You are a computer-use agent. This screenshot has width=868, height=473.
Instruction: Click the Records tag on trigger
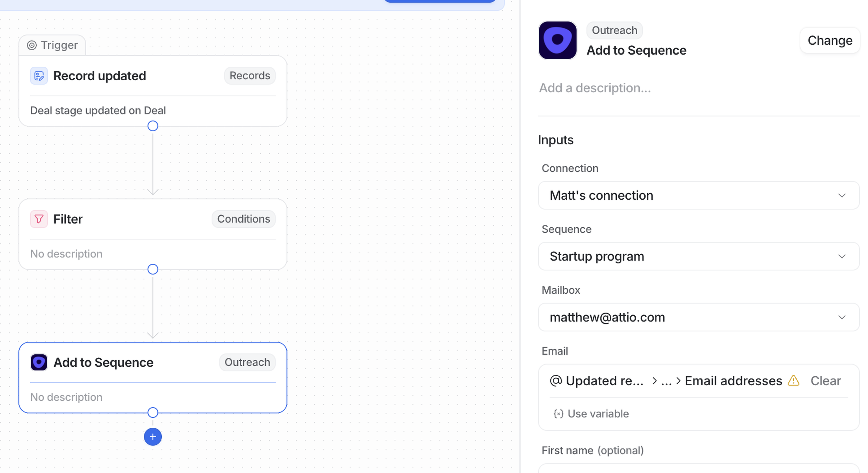pyautogui.click(x=250, y=76)
